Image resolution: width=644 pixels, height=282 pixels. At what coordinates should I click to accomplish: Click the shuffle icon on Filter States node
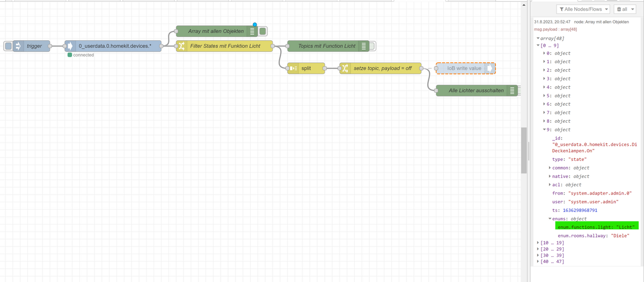click(x=181, y=46)
